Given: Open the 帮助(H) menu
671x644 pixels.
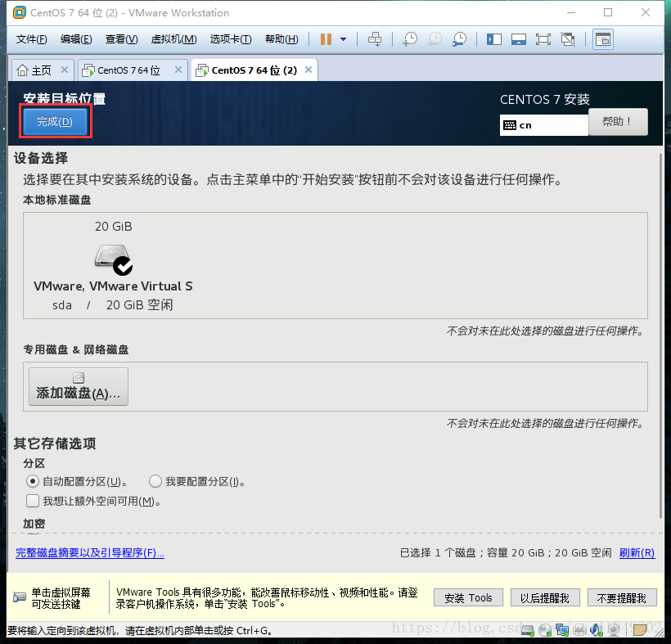Looking at the screenshot, I should [281, 39].
